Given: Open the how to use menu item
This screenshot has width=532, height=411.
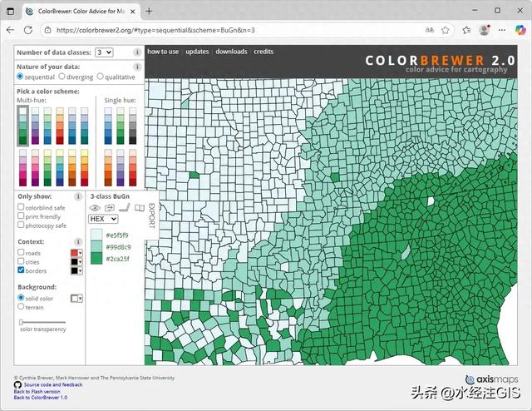Looking at the screenshot, I should tap(163, 52).
